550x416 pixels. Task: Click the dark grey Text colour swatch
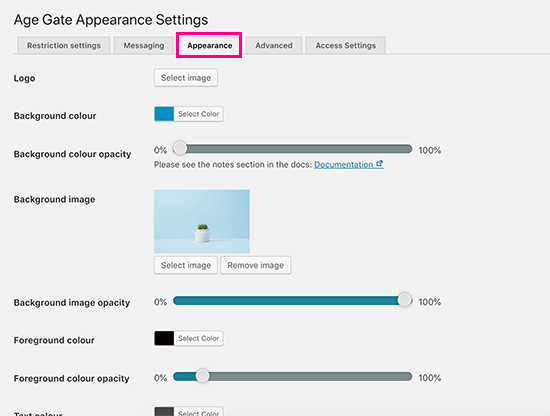tap(164, 412)
